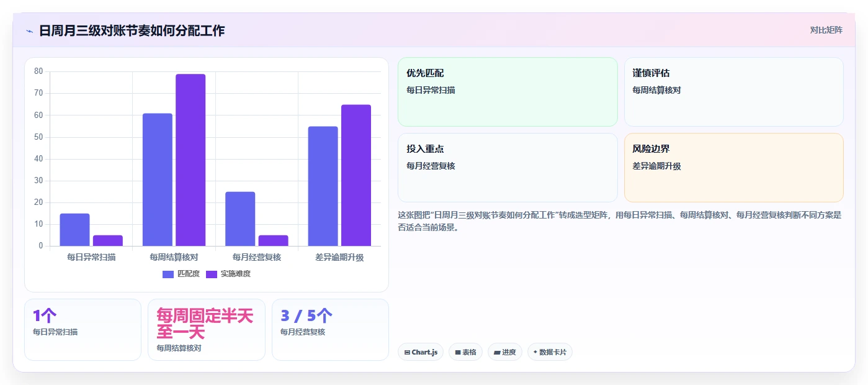Click the sparkle icon in 数据卡片 chip
Image resolution: width=868 pixels, height=385 pixels.
pos(535,352)
